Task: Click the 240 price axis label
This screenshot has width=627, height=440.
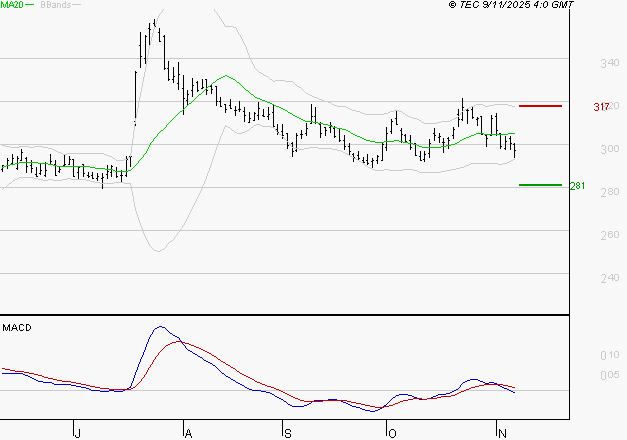Action: pos(610,278)
